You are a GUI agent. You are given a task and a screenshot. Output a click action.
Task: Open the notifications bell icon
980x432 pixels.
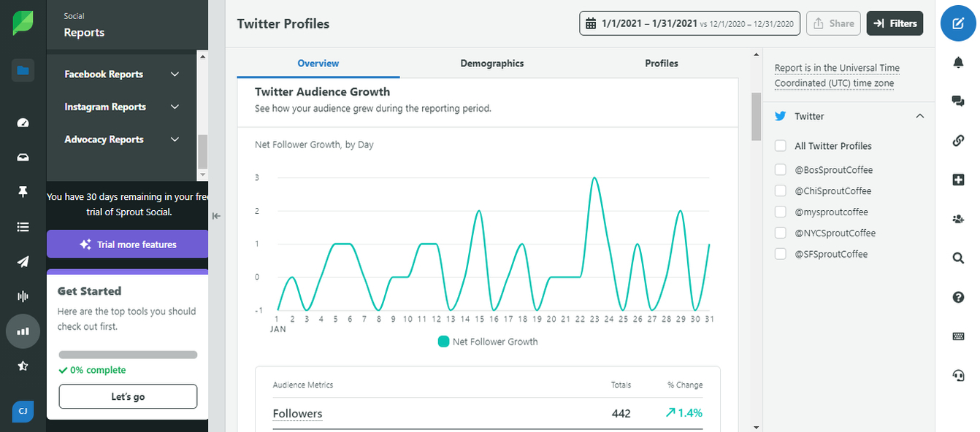click(958, 63)
